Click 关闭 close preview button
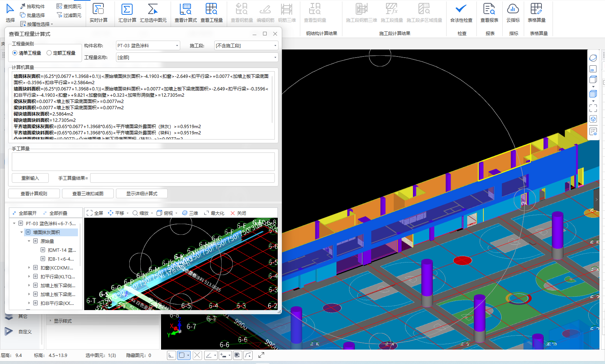This screenshot has height=364, width=605. pos(238,213)
